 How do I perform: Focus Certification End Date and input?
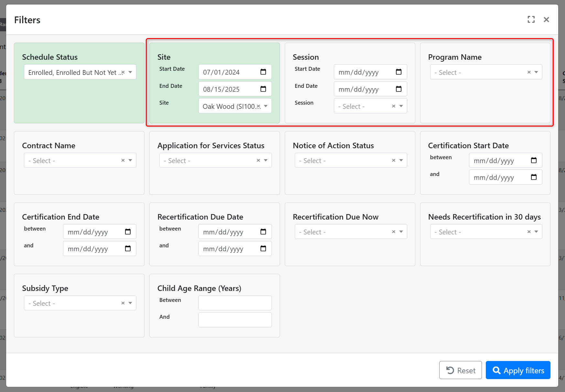click(100, 248)
